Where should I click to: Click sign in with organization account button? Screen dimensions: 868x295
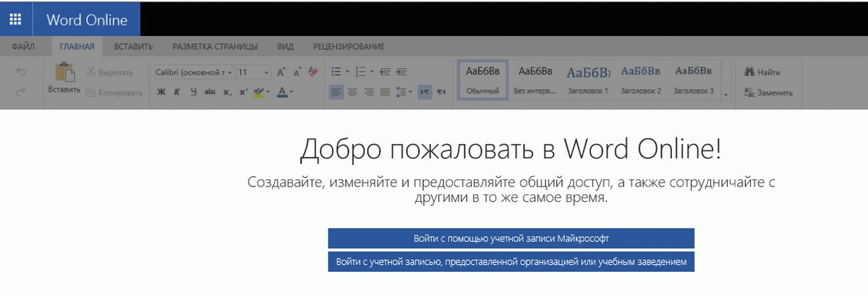(511, 261)
